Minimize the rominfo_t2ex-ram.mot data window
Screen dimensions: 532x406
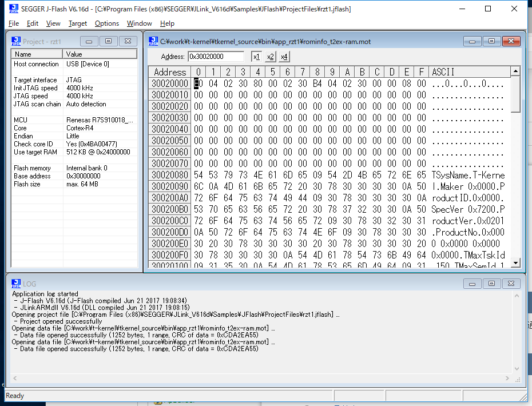tap(473, 41)
